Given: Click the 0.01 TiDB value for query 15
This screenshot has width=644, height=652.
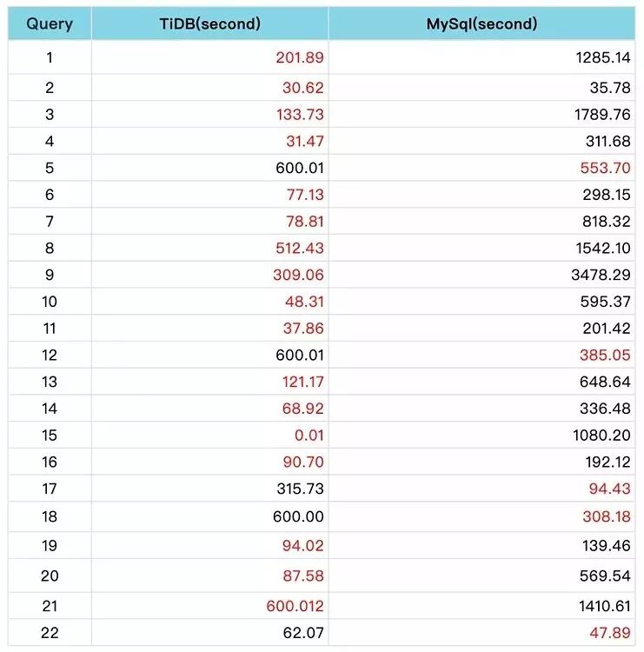Looking at the screenshot, I should (x=311, y=436).
